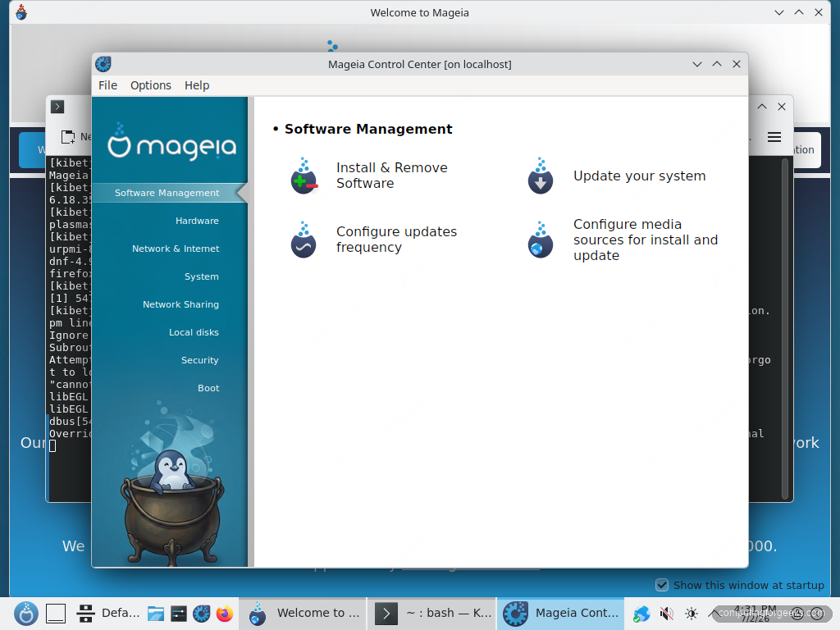Screen dimensions: 840x630
Task: Click Install & Remove Software label
Action: pyautogui.click(x=391, y=176)
